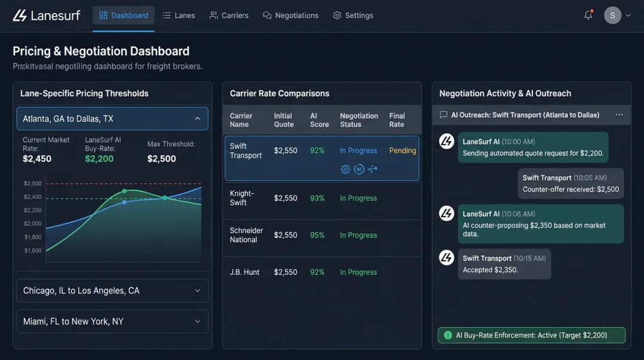Open the outreach thread options (three dots)
This screenshot has height=360, width=644.
point(619,115)
